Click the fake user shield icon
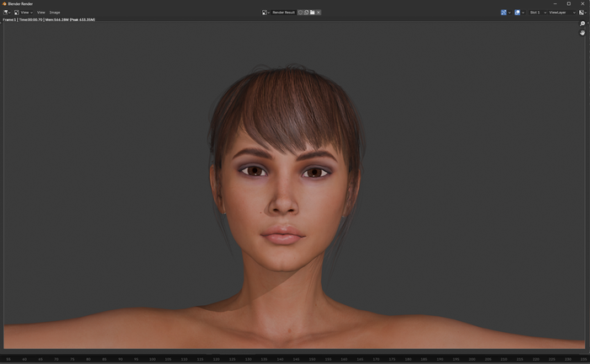Image resolution: width=590 pixels, height=364 pixels. [x=300, y=13]
